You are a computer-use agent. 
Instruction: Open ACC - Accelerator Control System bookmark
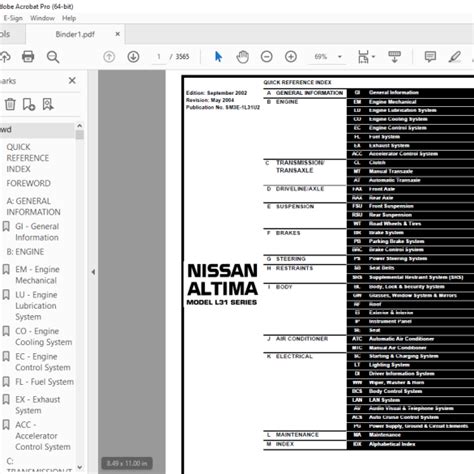coord(43,436)
